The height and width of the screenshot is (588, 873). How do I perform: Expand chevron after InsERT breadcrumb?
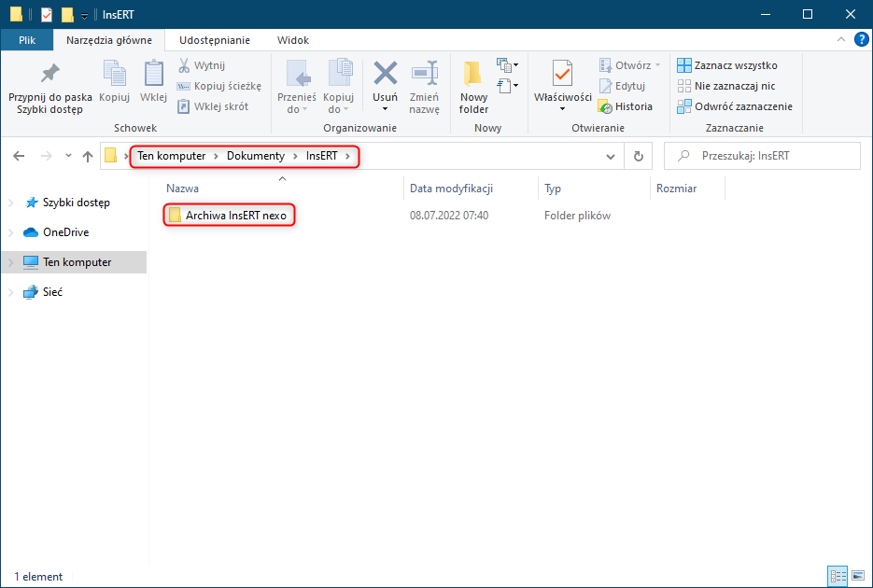pos(348,156)
